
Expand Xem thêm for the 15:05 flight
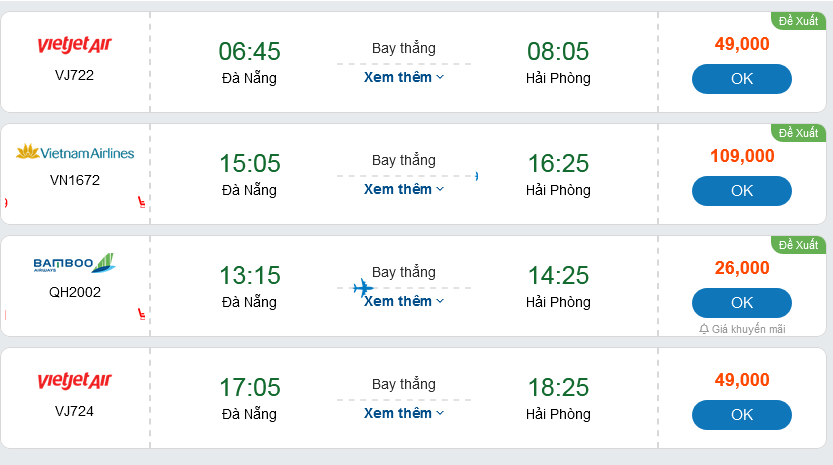click(x=403, y=189)
